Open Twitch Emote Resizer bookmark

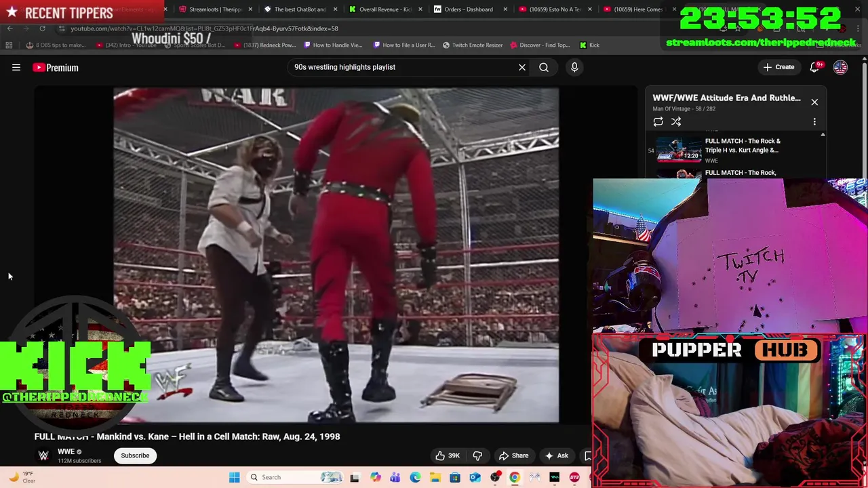coord(473,45)
